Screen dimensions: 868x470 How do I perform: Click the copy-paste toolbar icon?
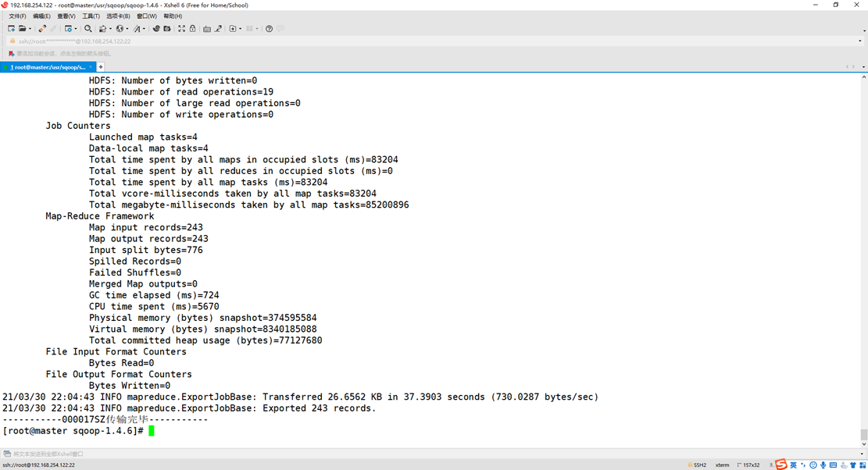(102, 29)
